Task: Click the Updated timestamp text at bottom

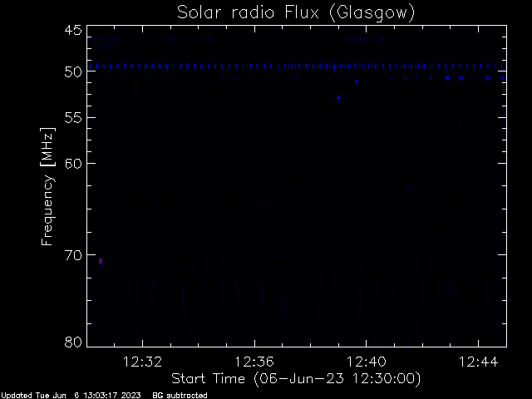Action: 71,396
